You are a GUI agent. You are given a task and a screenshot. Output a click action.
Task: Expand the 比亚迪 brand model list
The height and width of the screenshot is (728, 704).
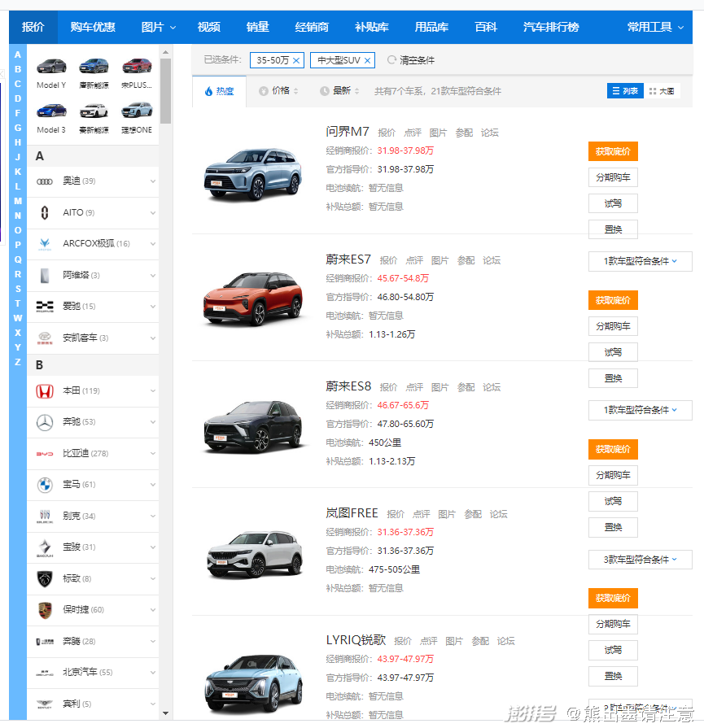tap(153, 454)
